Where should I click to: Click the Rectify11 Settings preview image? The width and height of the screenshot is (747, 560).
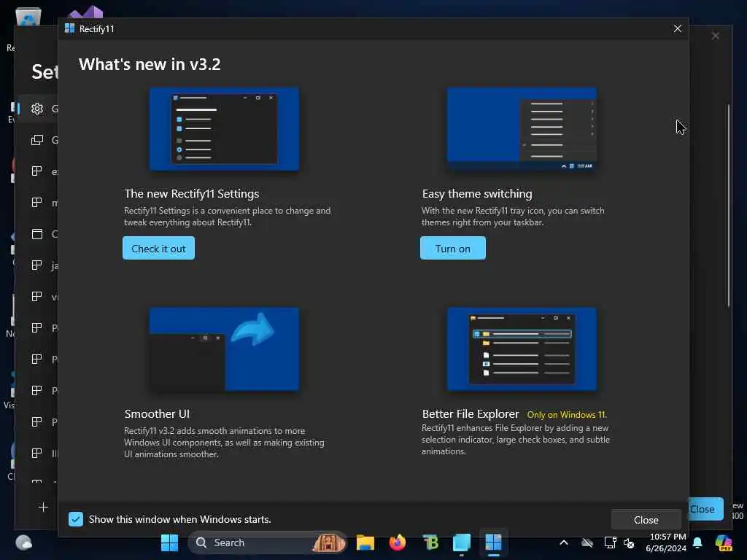tap(225, 129)
